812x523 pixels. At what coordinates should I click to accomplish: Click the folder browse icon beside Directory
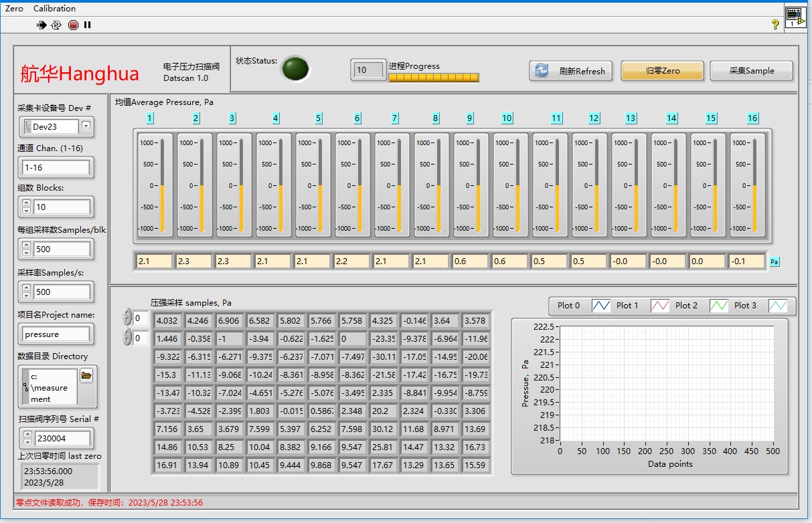click(x=86, y=376)
